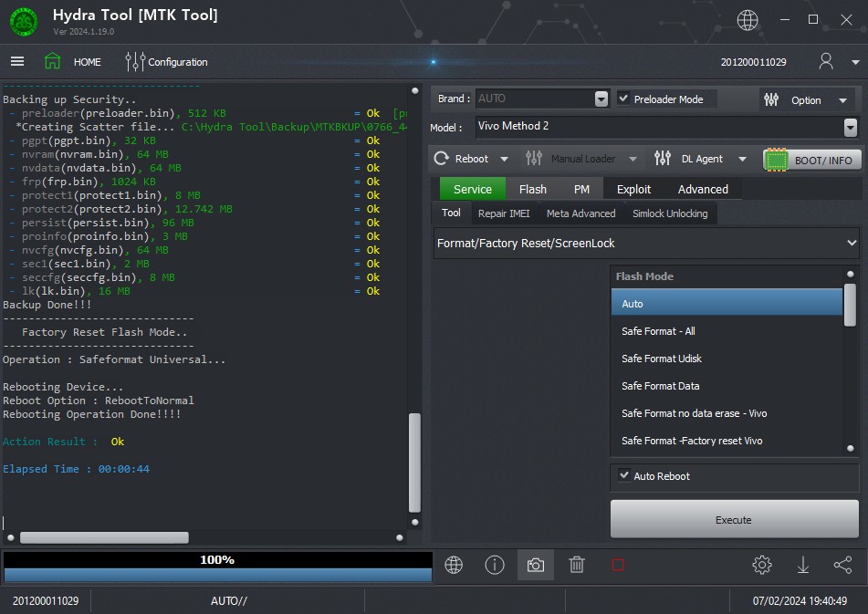Click the Manual Loader sliders icon
868x614 pixels.
pyautogui.click(x=534, y=159)
